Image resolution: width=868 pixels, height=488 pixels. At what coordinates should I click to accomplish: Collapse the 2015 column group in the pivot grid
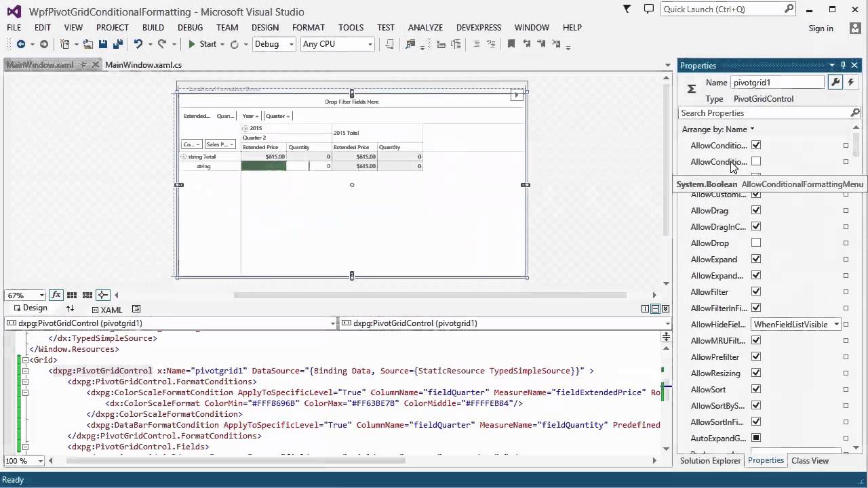pyautogui.click(x=245, y=128)
